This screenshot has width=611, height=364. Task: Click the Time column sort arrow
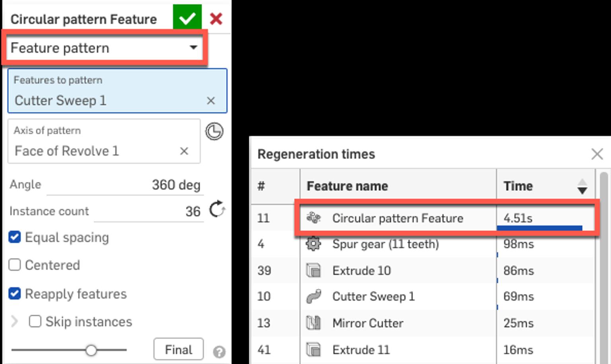582,186
